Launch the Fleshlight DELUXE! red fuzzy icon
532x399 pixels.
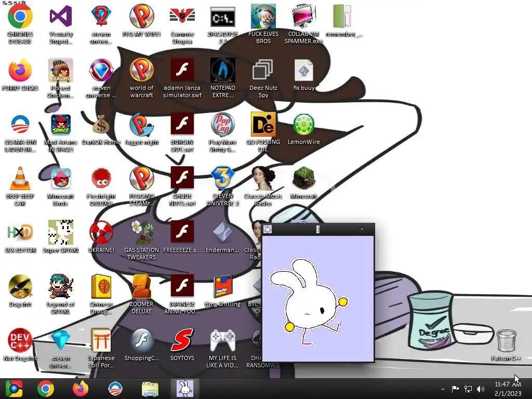pyautogui.click(x=101, y=179)
